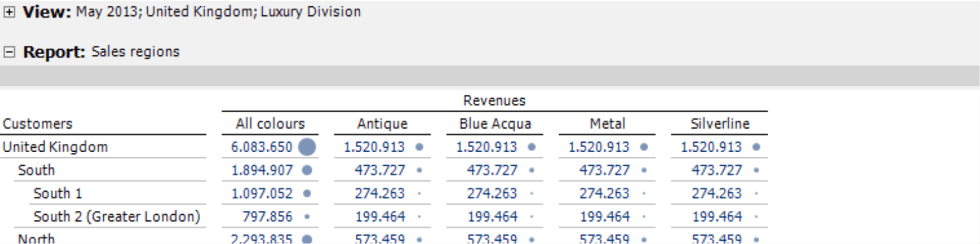Click the small bubble beside 797.856
Viewport: 980px width, 244px height.
click(307, 217)
